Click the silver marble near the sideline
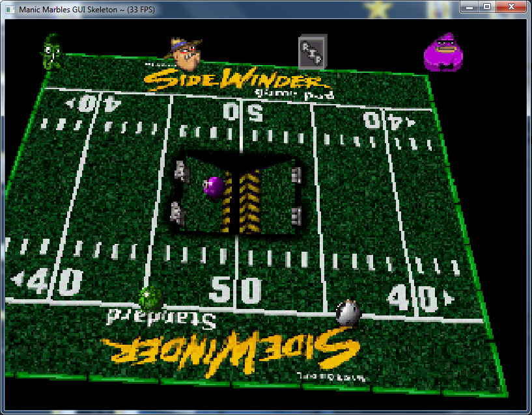The height and width of the screenshot is (415, 532). 348,313
